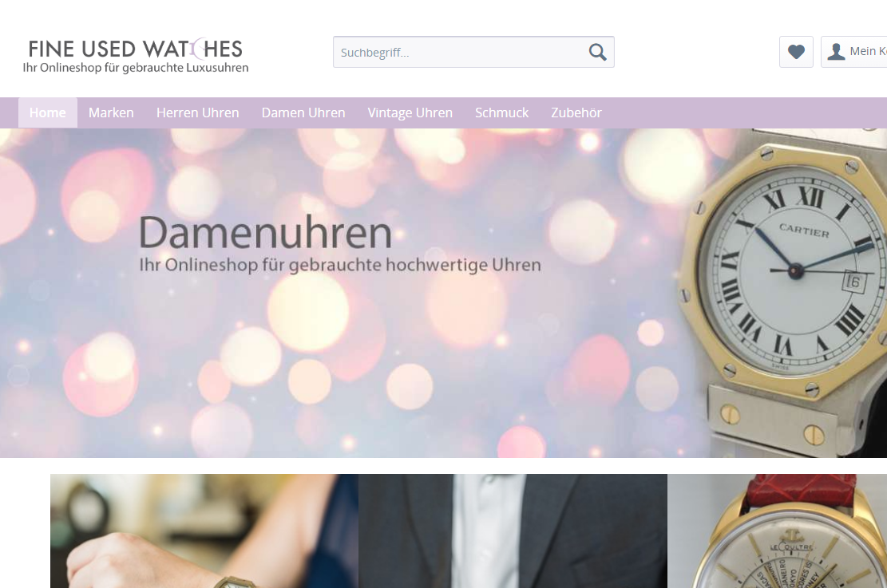Expand the Damen Uhren menu
The width and height of the screenshot is (887, 588).
coord(303,112)
